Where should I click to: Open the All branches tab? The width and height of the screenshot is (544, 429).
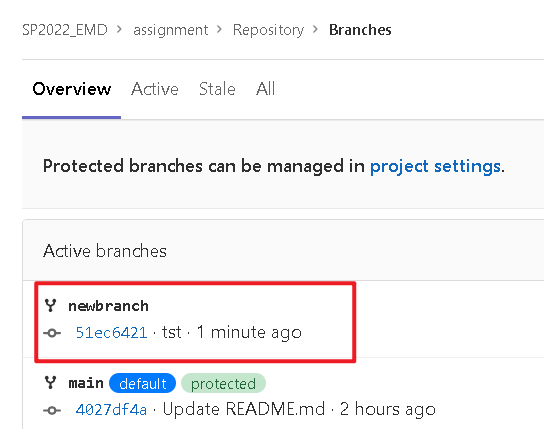(x=265, y=89)
